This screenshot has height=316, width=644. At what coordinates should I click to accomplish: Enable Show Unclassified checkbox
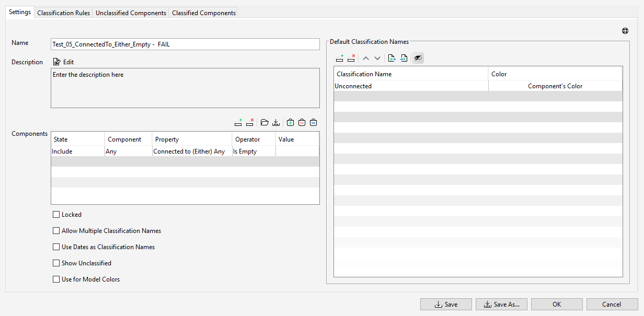pyautogui.click(x=56, y=263)
